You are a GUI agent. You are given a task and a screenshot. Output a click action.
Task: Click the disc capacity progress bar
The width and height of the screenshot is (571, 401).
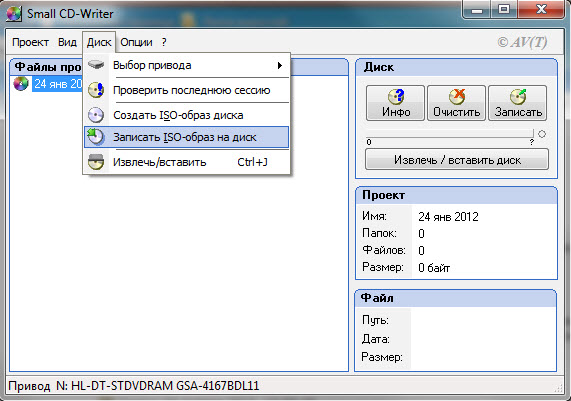point(450,135)
